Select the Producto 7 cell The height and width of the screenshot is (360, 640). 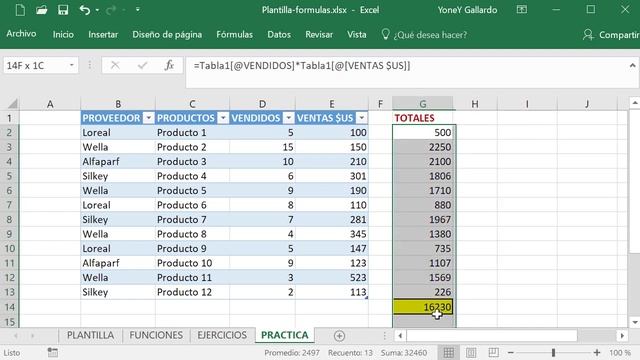[x=192, y=220]
